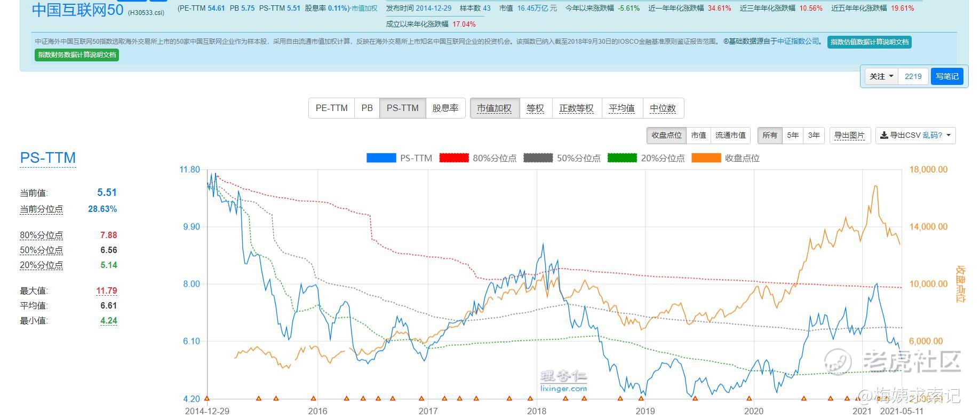Click the lixinger.com chart logo
This screenshot has height=418, width=980.
(563, 382)
